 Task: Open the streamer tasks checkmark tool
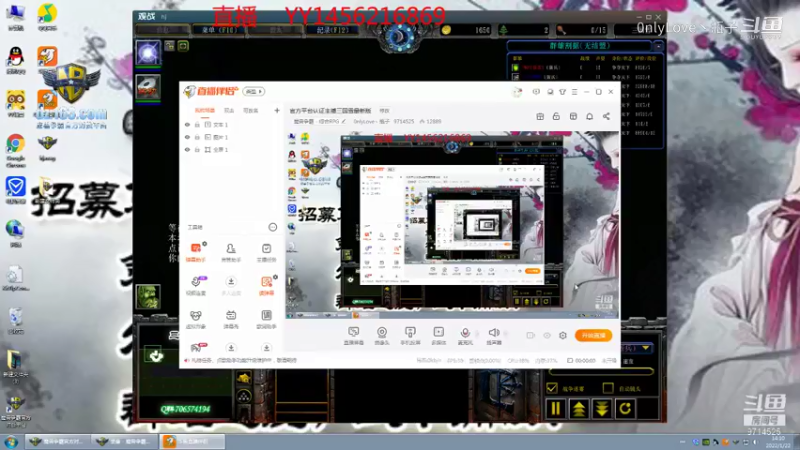pyautogui.click(x=266, y=252)
